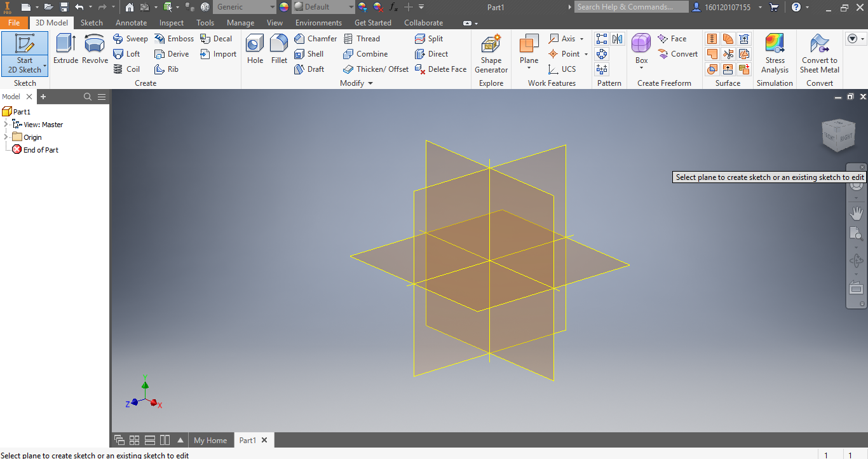Launch the Shape Generator

point(491,54)
